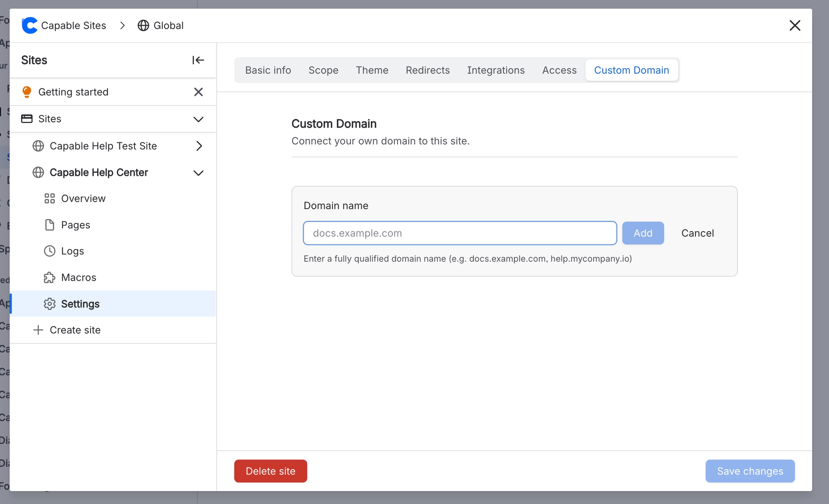Click the plus icon for Create site

(38, 330)
